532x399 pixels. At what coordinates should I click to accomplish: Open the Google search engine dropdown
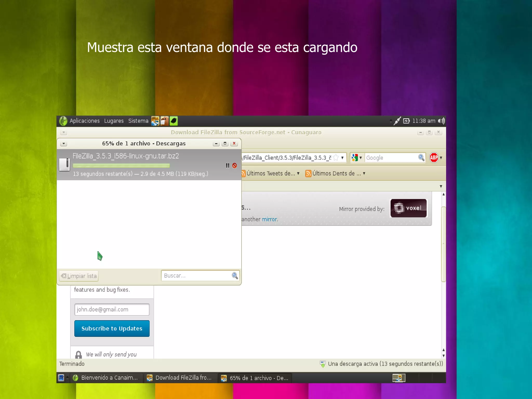pos(357,158)
